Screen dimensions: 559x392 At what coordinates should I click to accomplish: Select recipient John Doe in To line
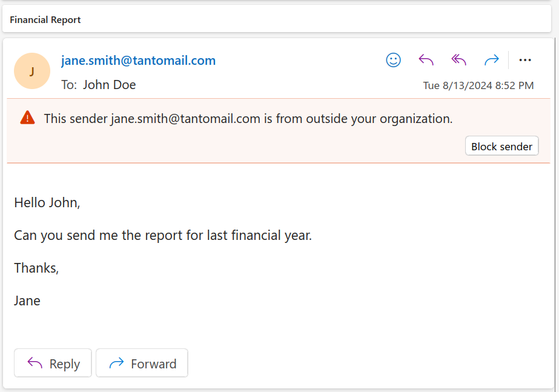[x=109, y=85]
